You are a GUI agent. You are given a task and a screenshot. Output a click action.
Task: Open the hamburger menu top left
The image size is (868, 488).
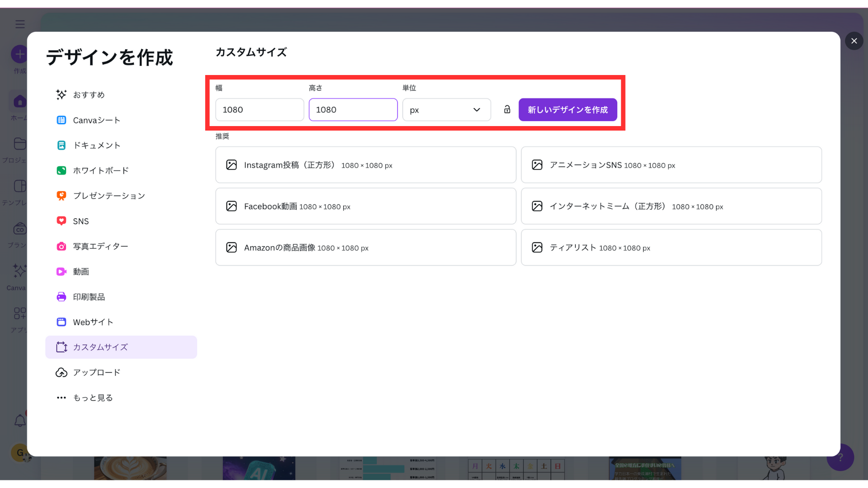click(20, 24)
